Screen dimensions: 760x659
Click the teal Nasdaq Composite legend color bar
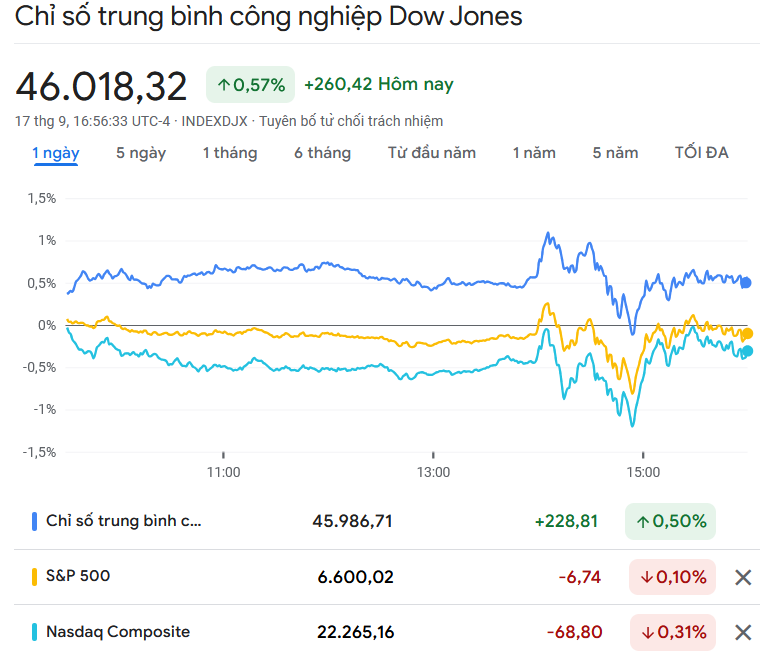point(34,632)
